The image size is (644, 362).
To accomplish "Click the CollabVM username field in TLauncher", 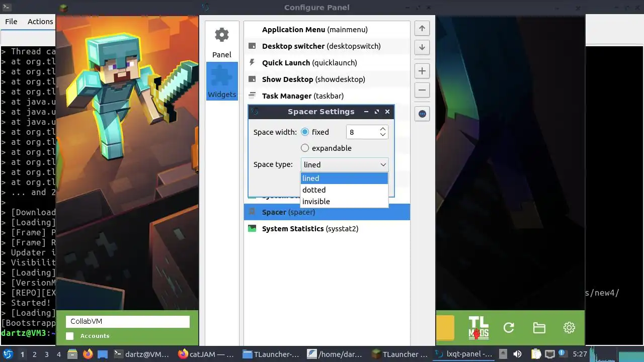I will 127,322.
